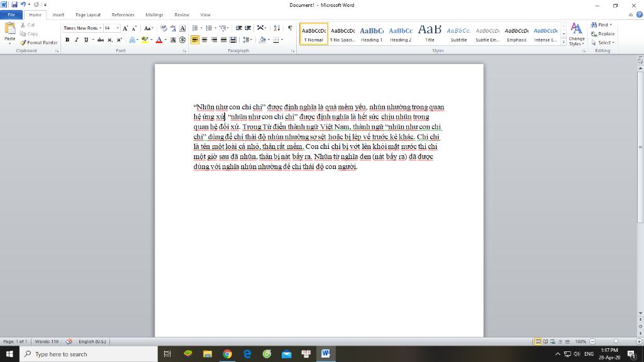Apply superscript formatting

[119, 40]
